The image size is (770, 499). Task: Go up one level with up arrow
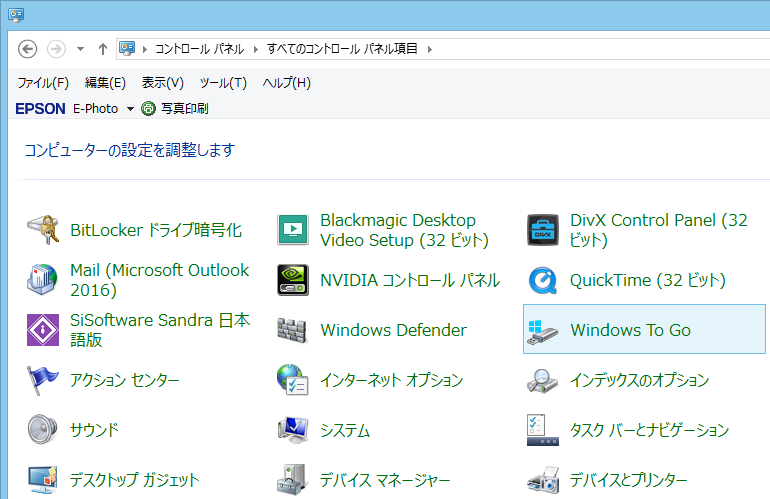[103, 49]
